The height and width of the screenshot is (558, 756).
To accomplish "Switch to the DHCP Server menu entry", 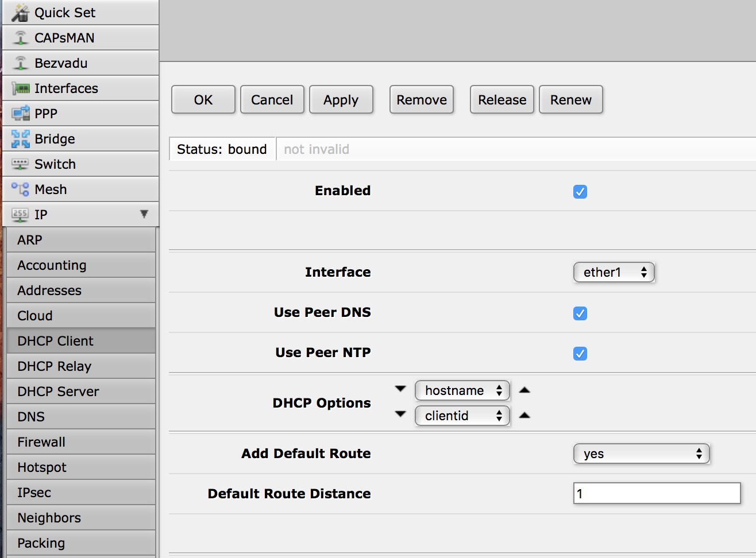I will tap(57, 391).
